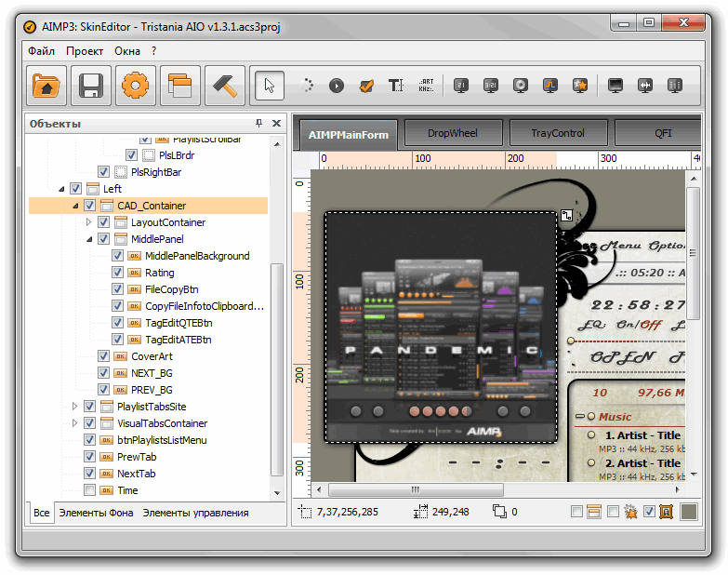The image size is (728, 575).
Task: Expand the VisualTabsContainer node
Action: coord(75,423)
